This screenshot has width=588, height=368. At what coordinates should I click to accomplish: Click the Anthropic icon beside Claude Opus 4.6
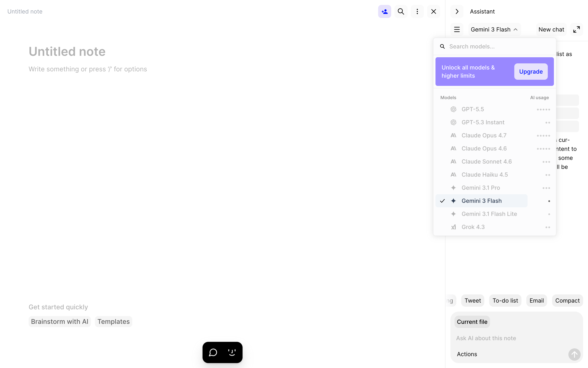pos(453,148)
